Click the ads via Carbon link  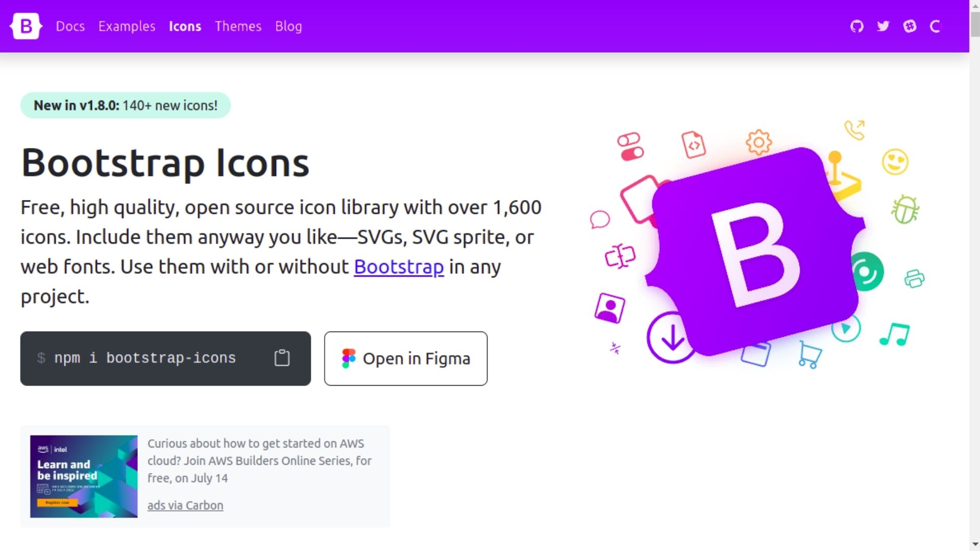tap(185, 505)
